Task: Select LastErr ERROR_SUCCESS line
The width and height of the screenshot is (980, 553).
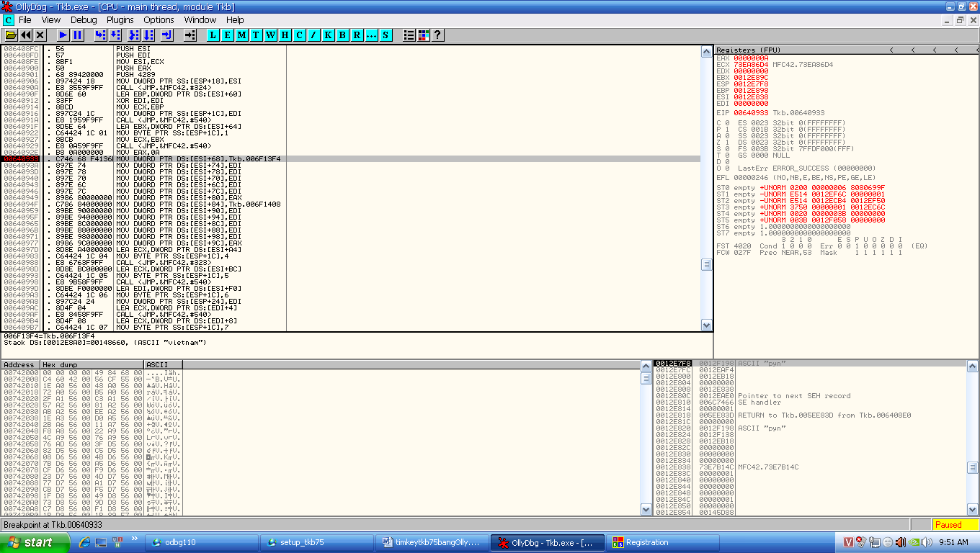Action: (x=796, y=168)
